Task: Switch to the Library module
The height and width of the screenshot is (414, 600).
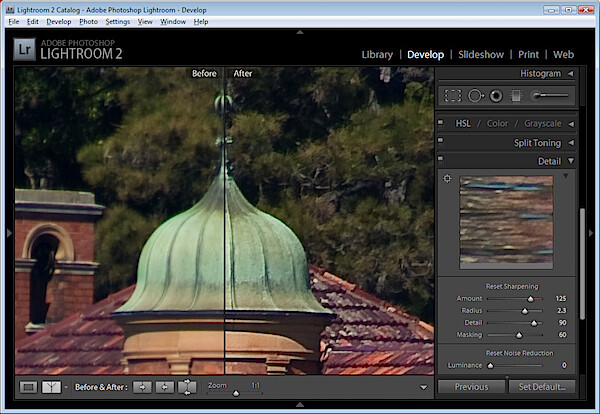Action: 377,55
